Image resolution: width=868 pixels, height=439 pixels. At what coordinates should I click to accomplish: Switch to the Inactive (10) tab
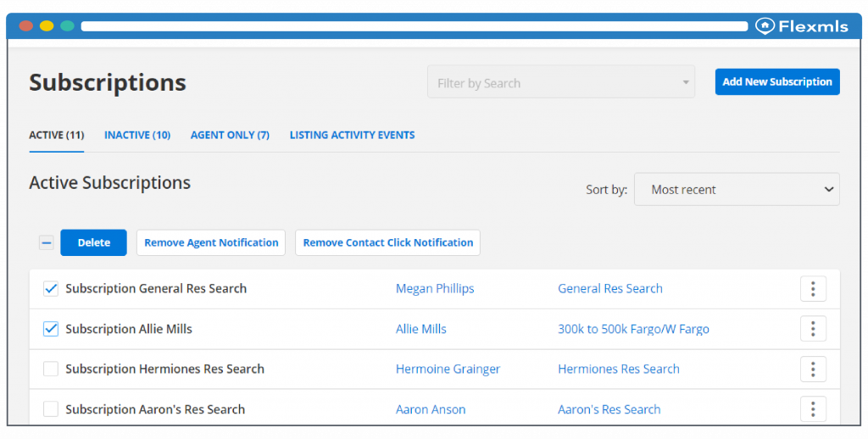click(137, 135)
